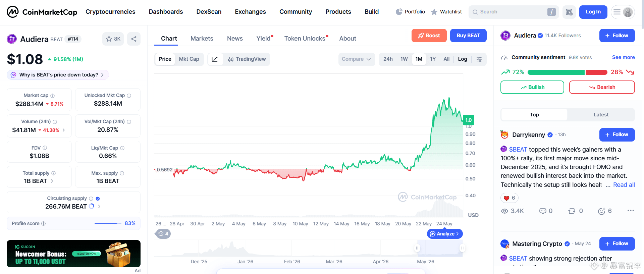This screenshot has width=644, height=274.
Task: Open the KuCoin Newcomer Bonus ad banner
Action: pyautogui.click(x=73, y=254)
